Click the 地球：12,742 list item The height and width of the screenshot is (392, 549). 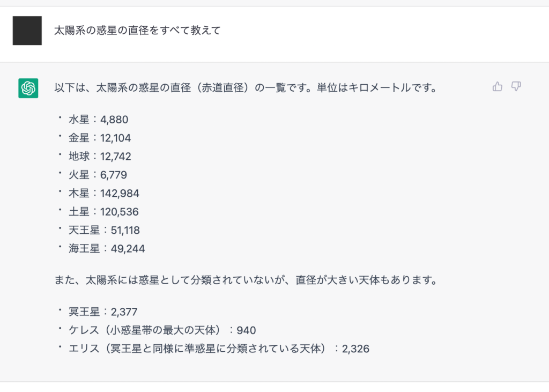tap(100, 156)
